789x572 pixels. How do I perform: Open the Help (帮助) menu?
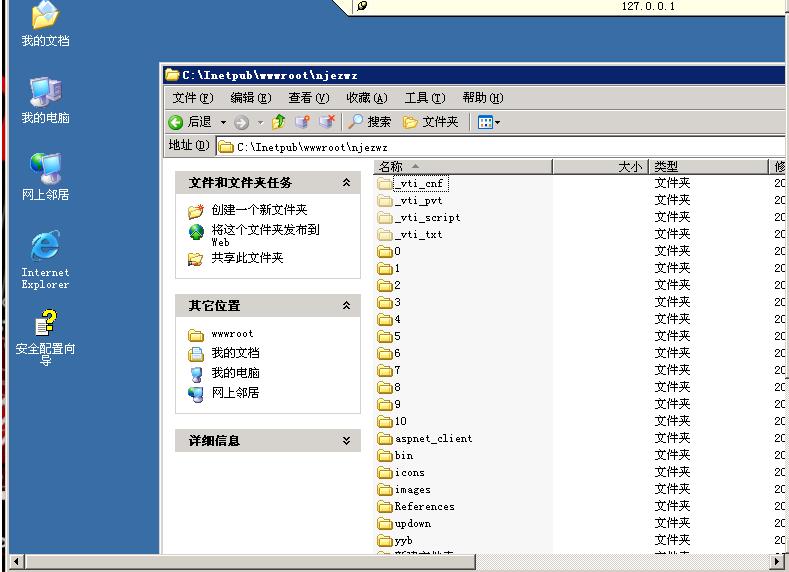[483, 98]
